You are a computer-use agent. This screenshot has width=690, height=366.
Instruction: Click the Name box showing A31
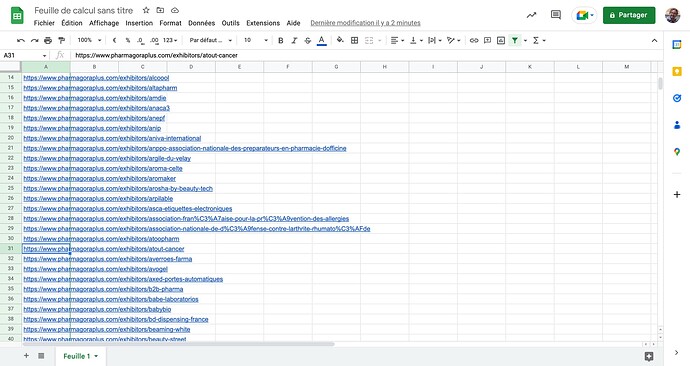[24, 55]
